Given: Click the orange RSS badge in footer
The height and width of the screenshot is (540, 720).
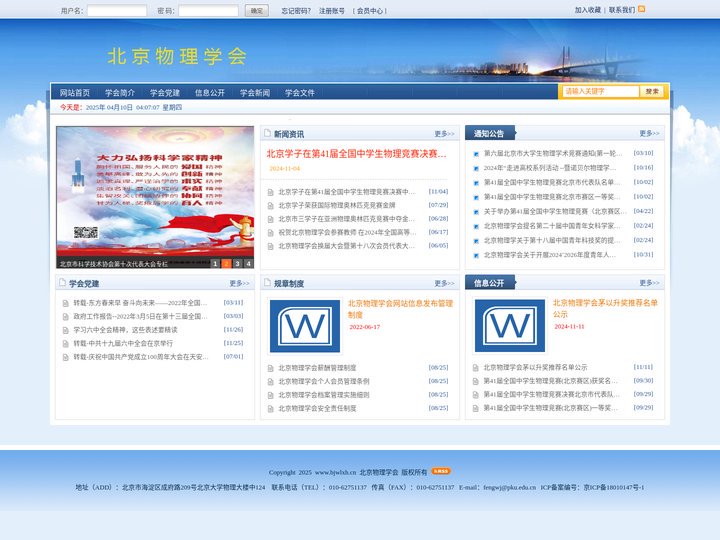Looking at the screenshot, I should tap(441, 471).
